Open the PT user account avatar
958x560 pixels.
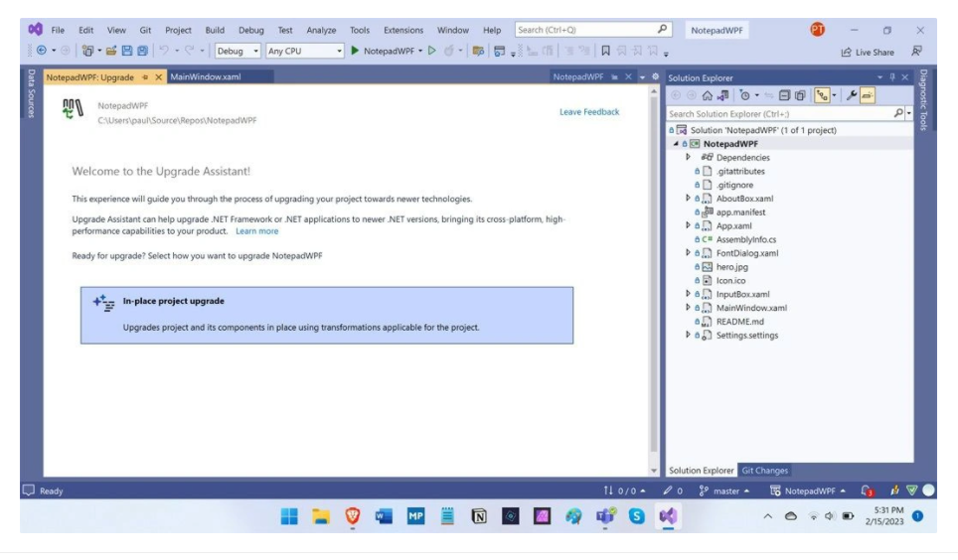point(818,30)
